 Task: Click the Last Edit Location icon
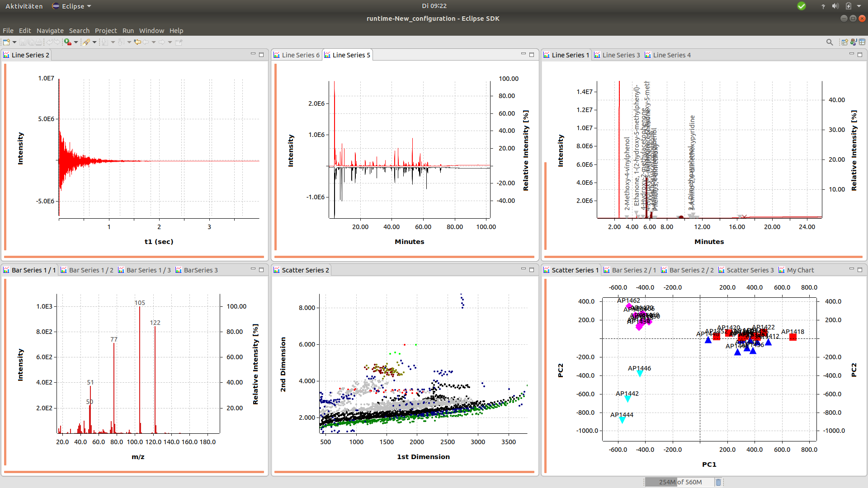pos(137,42)
